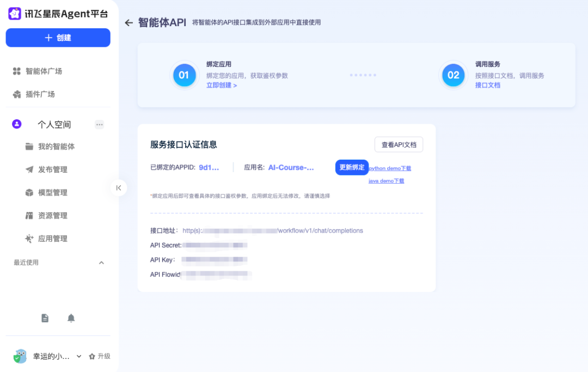Click the 发布管理 paper plane icon
The height and width of the screenshot is (372, 588).
pyautogui.click(x=29, y=169)
